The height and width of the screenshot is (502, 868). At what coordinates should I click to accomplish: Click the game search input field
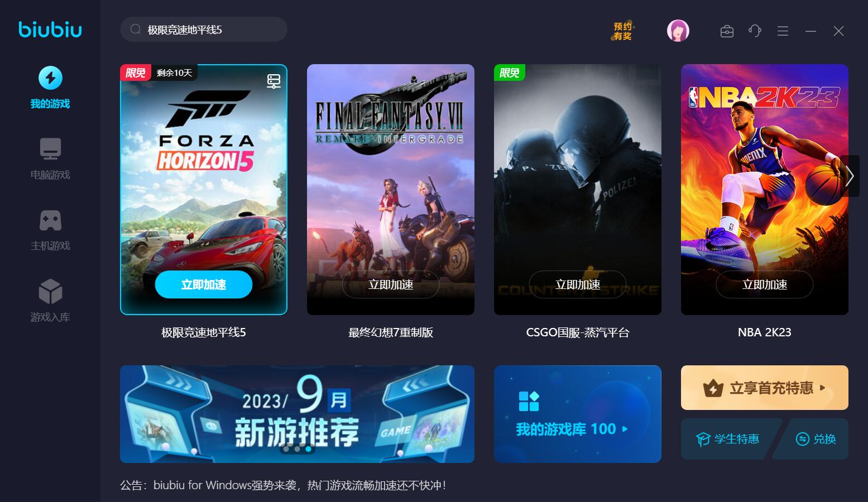[204, 30]
